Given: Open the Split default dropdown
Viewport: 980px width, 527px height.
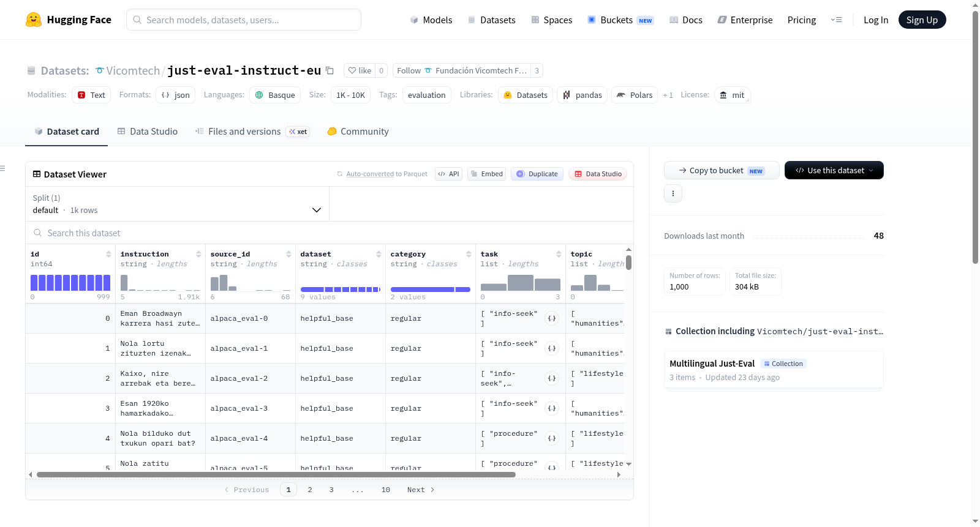Looking at the screenshot, I should 177,204.
